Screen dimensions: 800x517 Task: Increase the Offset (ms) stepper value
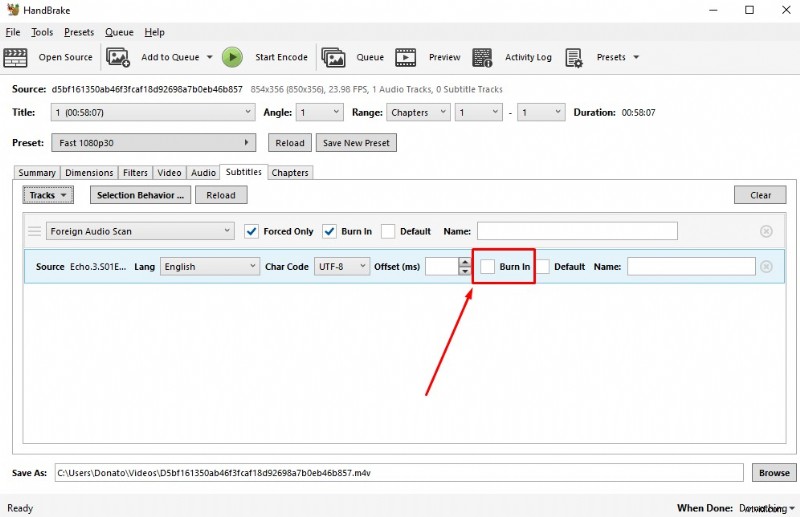click(x=464, y=262)
